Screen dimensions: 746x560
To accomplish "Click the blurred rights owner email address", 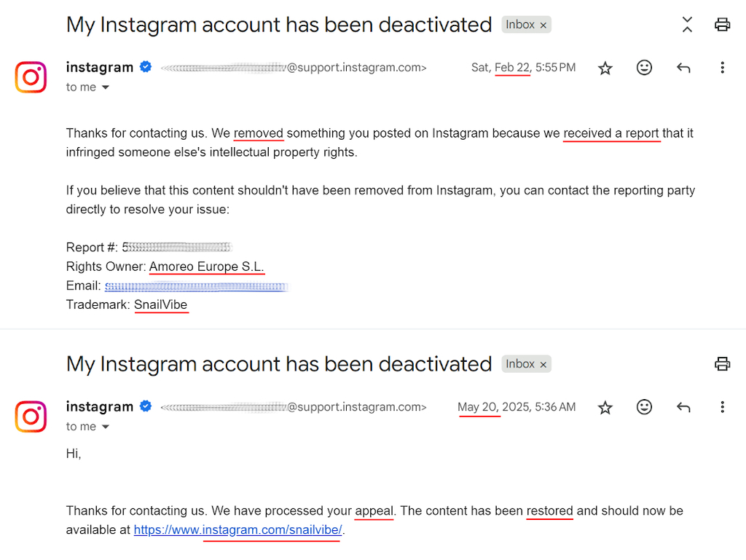I will click(x=195, y=286).
